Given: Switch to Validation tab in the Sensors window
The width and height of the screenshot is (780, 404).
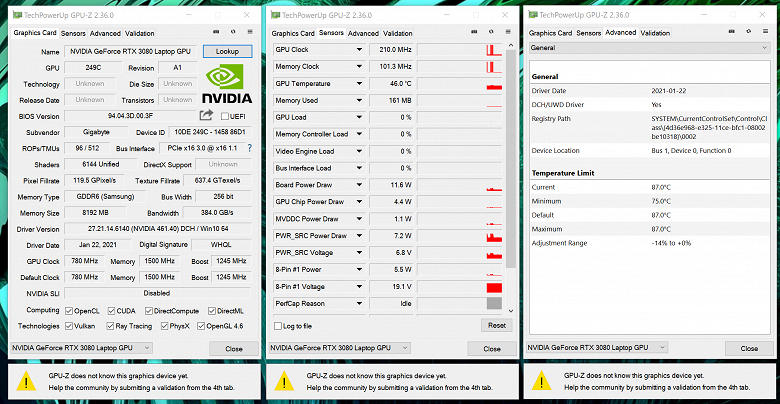Looking at the screenshot, I should click(397, 34).
